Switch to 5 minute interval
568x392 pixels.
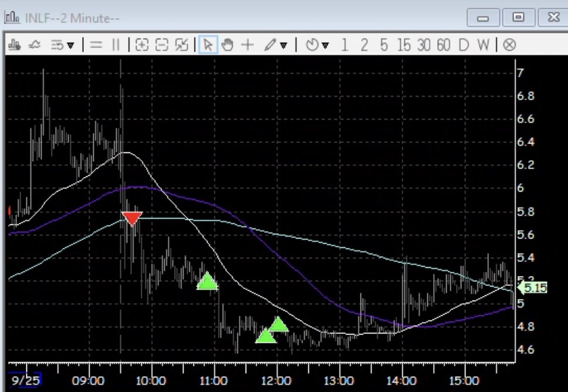coord(384,45)
